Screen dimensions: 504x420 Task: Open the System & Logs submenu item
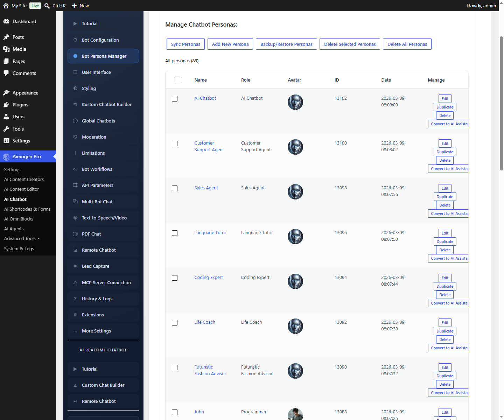[x=19, y=248]
